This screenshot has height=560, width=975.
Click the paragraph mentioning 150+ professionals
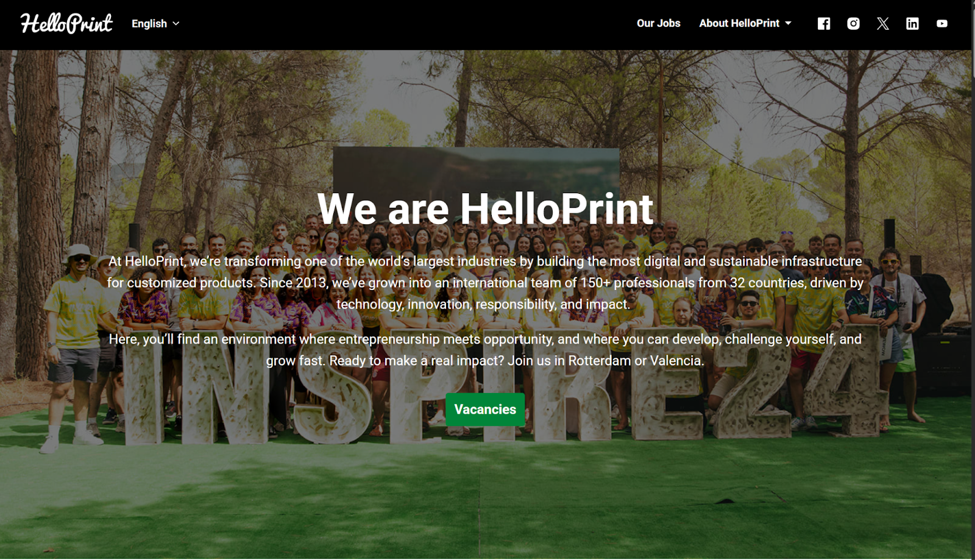tap(485, 283)
